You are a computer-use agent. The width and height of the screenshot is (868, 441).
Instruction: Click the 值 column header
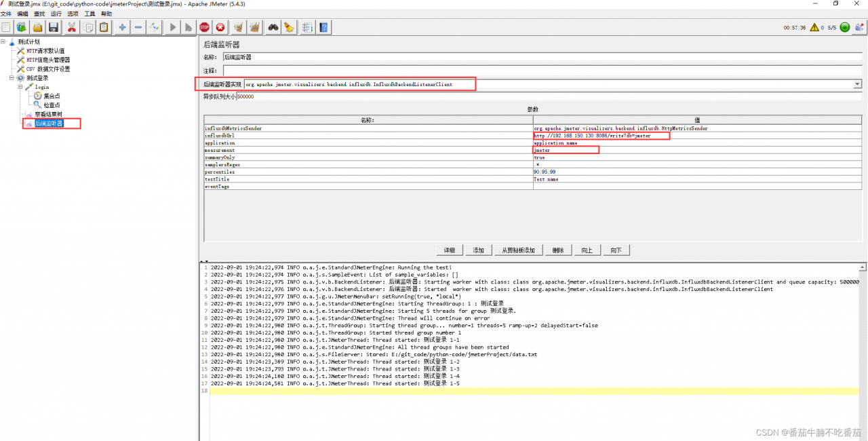click(698, 120)
